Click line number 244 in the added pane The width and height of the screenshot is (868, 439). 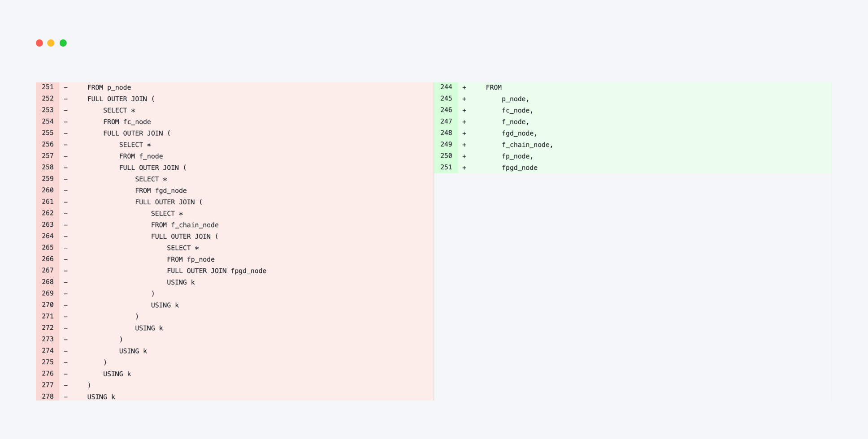[x=446, y=87]
